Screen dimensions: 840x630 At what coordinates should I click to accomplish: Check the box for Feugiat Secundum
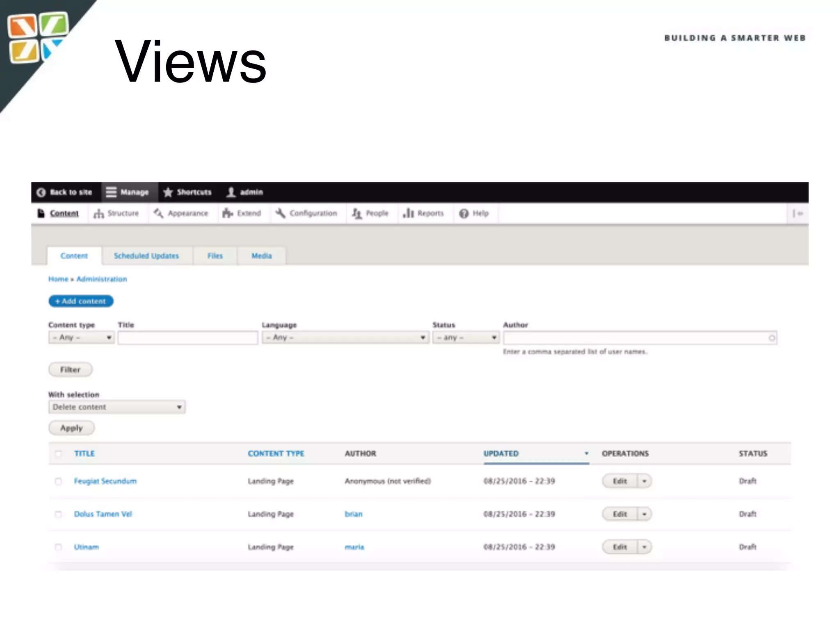(x=58, y=481)
